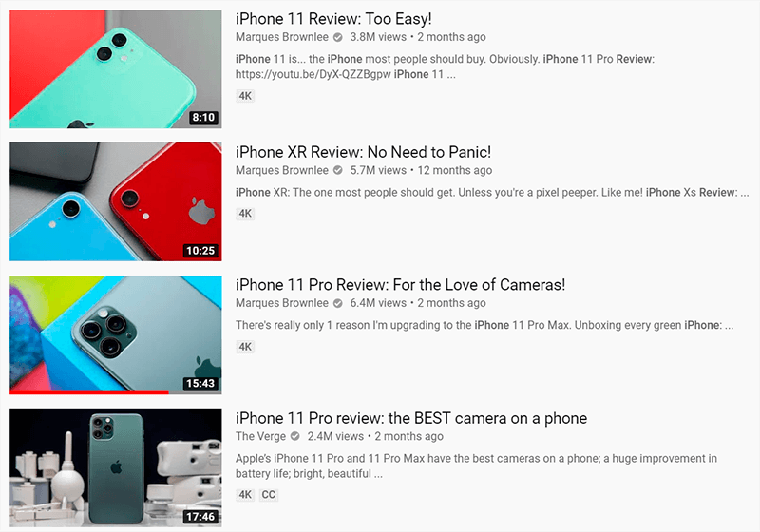This screenshot has width=760, height=532.
Task: Click the CC badge on The Verge video
Action: (269, 495)
